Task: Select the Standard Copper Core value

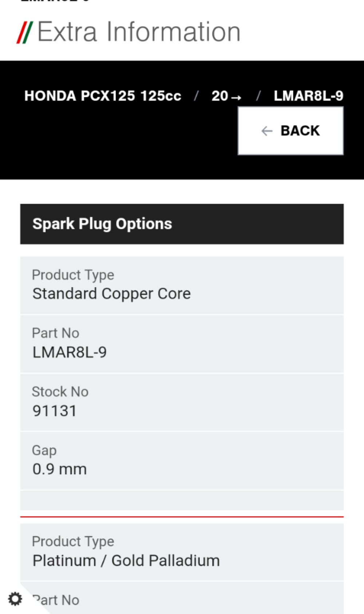Action: 111,294
